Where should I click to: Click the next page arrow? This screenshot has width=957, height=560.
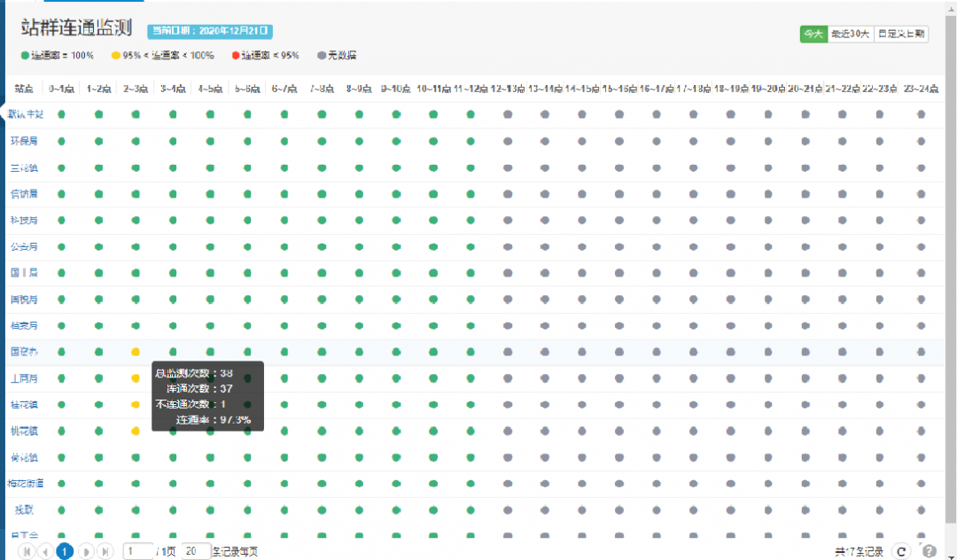point(86,551)
